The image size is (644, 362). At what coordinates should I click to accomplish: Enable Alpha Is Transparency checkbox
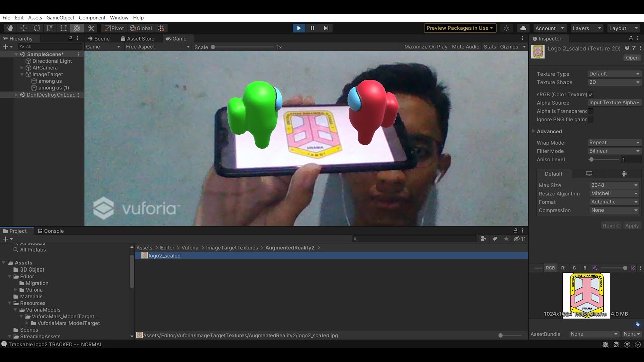coord(591,111)
